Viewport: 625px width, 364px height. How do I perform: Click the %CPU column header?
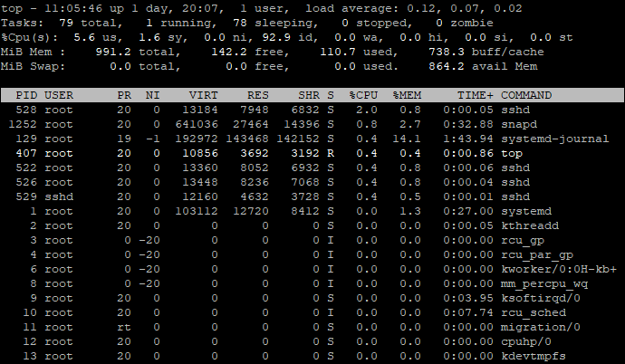pos(363,95)
